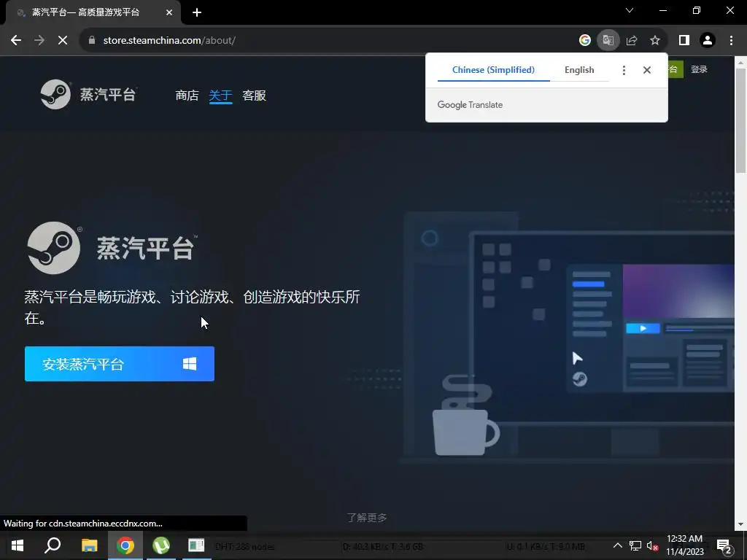Open a new browser tab
The image size is (747, 560).
pyautogui.click(x=197, y=12)
